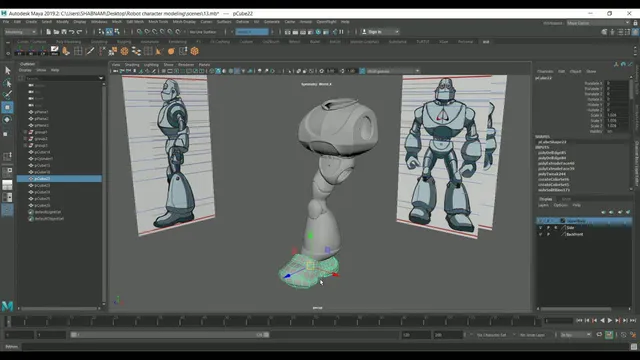Select by object type mode icon
The image size is (640, 360).
109,32
